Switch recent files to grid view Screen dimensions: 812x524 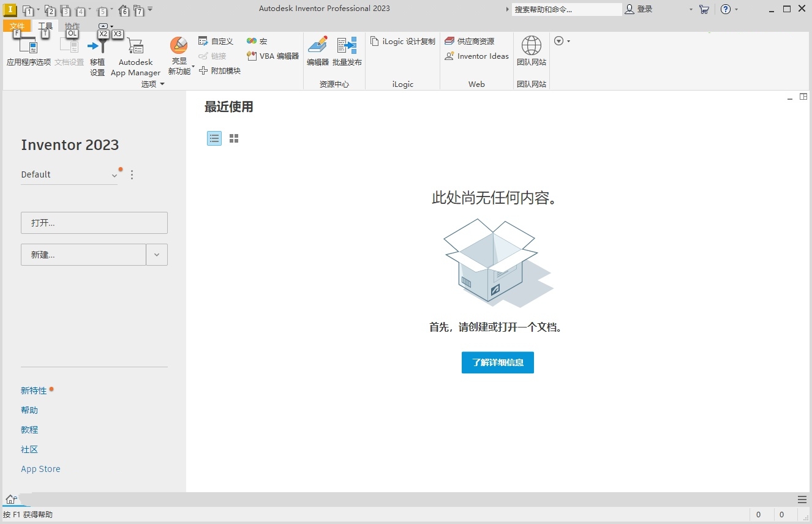point(234,138)
